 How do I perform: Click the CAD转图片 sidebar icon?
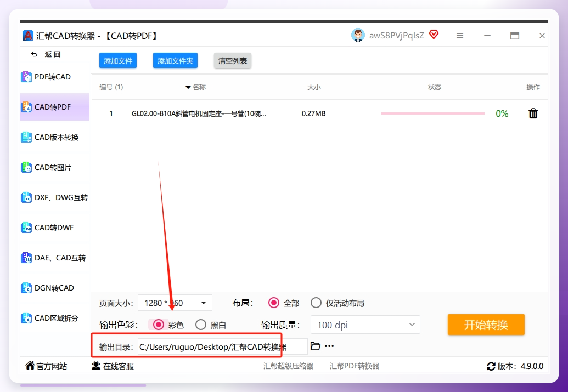(x=26, y=167)
